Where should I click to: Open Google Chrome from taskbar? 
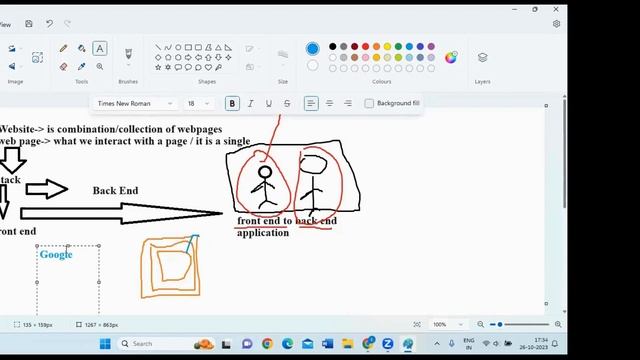267,344
